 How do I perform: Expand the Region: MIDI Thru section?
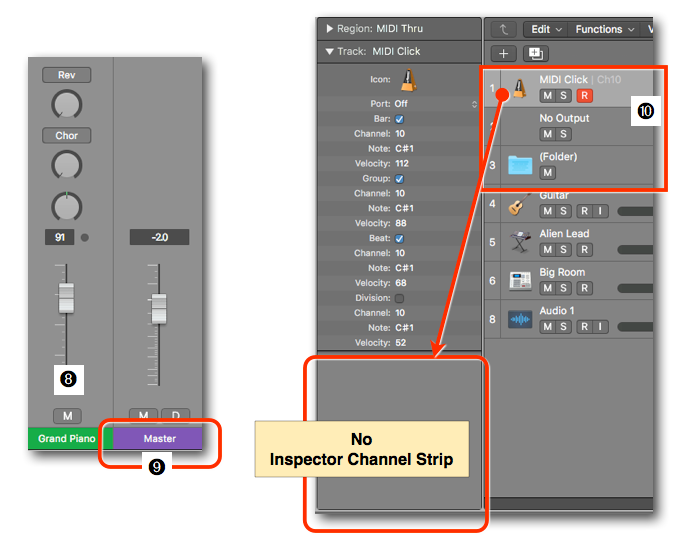click(329, 29)
